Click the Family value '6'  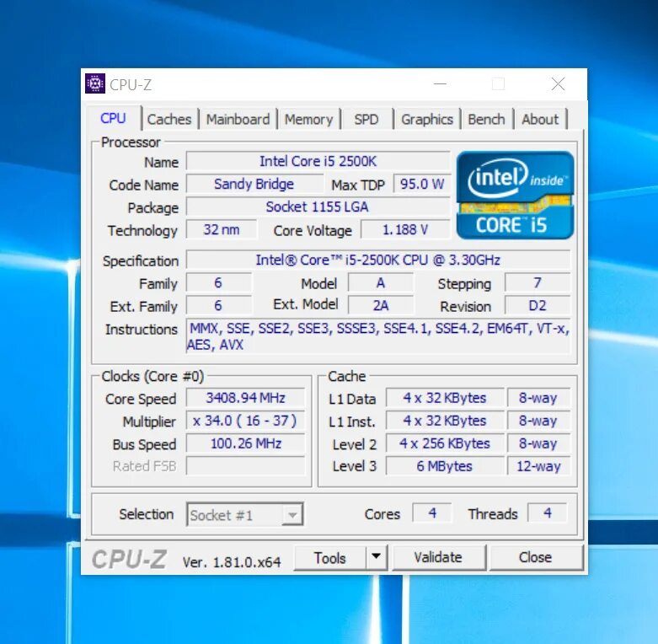[x=219, y=282]
